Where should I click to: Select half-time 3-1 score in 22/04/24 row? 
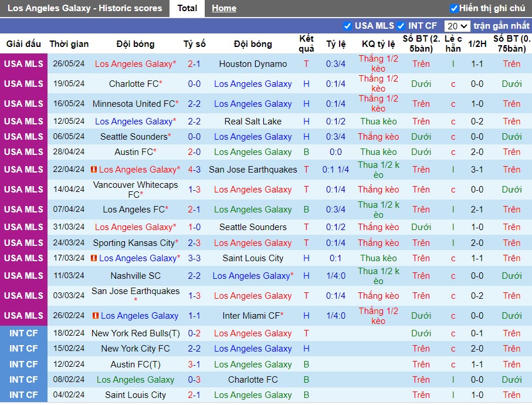tap(477, 170)
